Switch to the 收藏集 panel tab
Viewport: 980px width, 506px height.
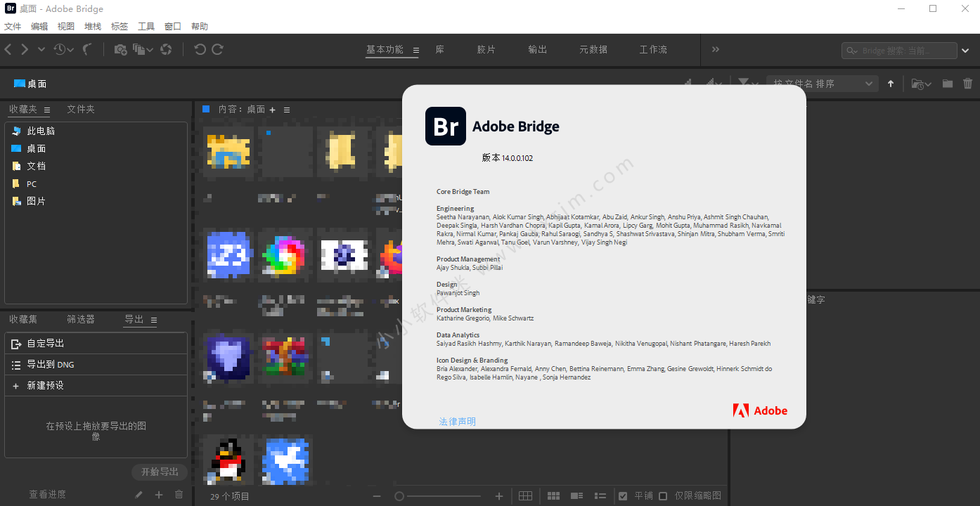coord(23,319)
